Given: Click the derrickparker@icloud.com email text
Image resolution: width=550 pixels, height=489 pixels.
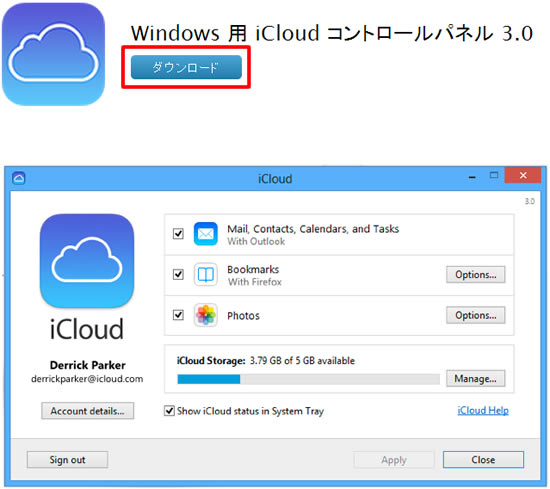Looking at the screenshot, I should (87, 379).
